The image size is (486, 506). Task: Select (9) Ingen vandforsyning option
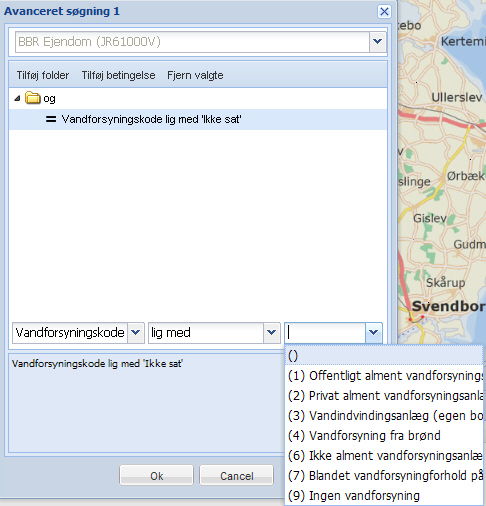pos(384,496)
